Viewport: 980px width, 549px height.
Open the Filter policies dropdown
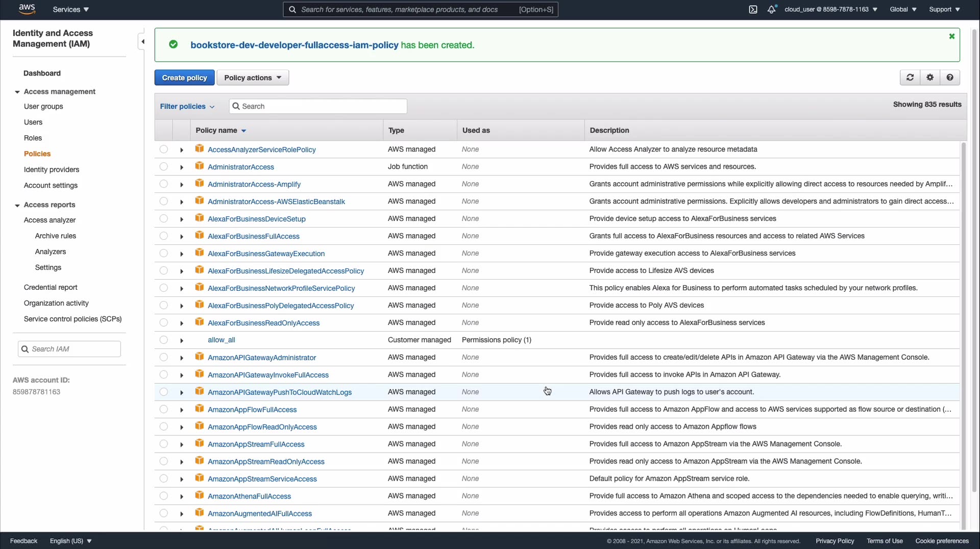[x=187, y=106]
